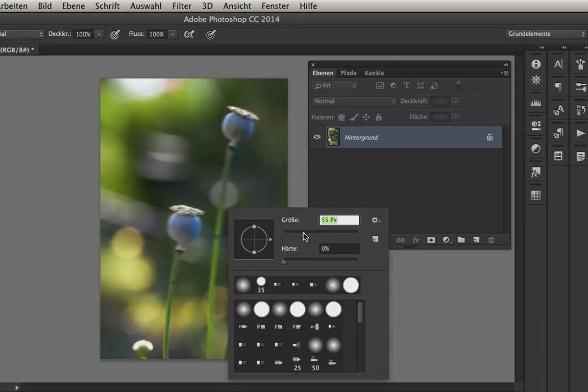Viewport: 588px width, 392px height.
Task: Open the Filter menu
Action: click(182, 6)
